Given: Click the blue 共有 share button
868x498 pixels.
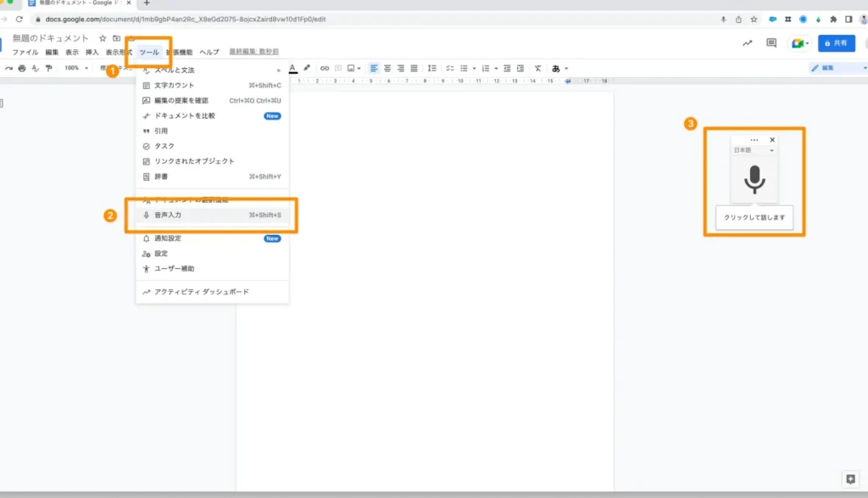Looking at the screenshot, I should 836,43.
